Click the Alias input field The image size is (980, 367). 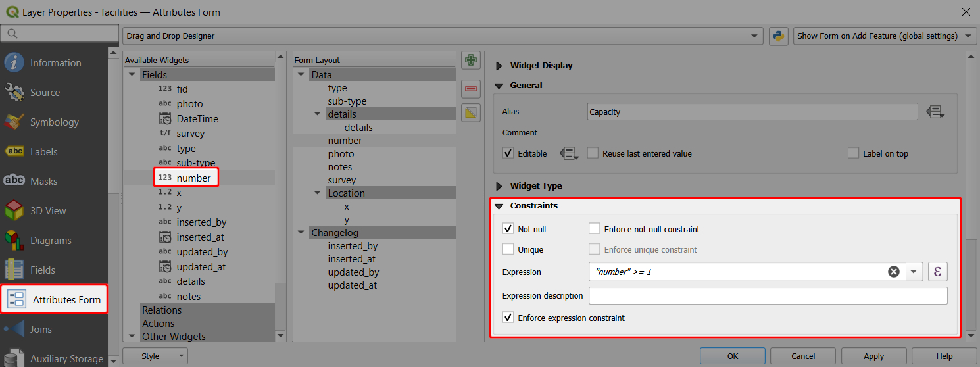tap(752, 112)
